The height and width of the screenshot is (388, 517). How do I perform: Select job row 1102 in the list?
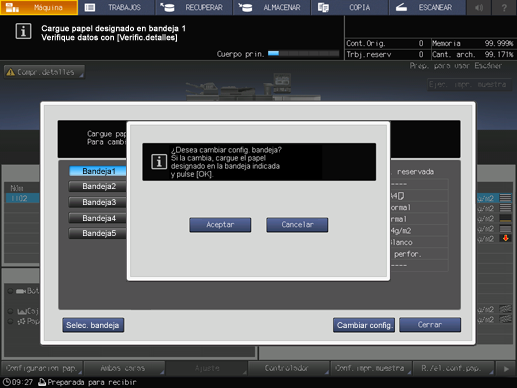click(x=22, y=198)
